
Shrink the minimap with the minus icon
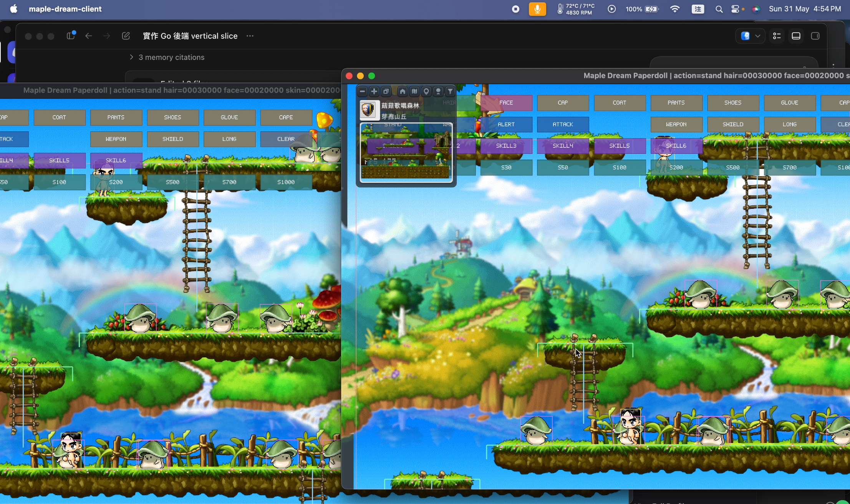click(x=362, y=91)
